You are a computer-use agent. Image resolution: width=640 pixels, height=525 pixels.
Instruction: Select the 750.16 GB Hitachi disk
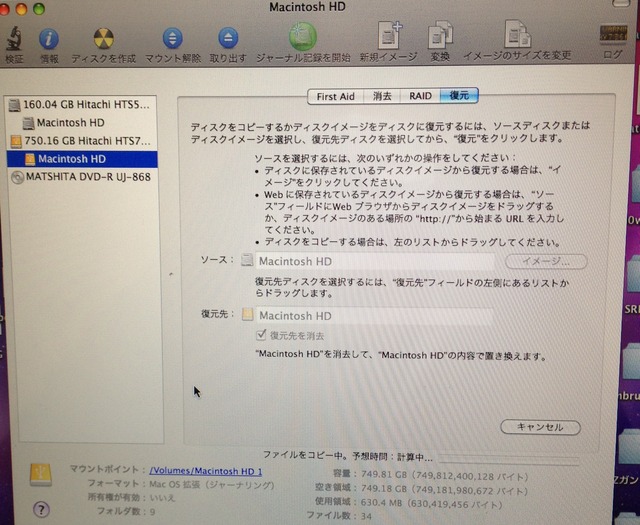pos(82,141)
